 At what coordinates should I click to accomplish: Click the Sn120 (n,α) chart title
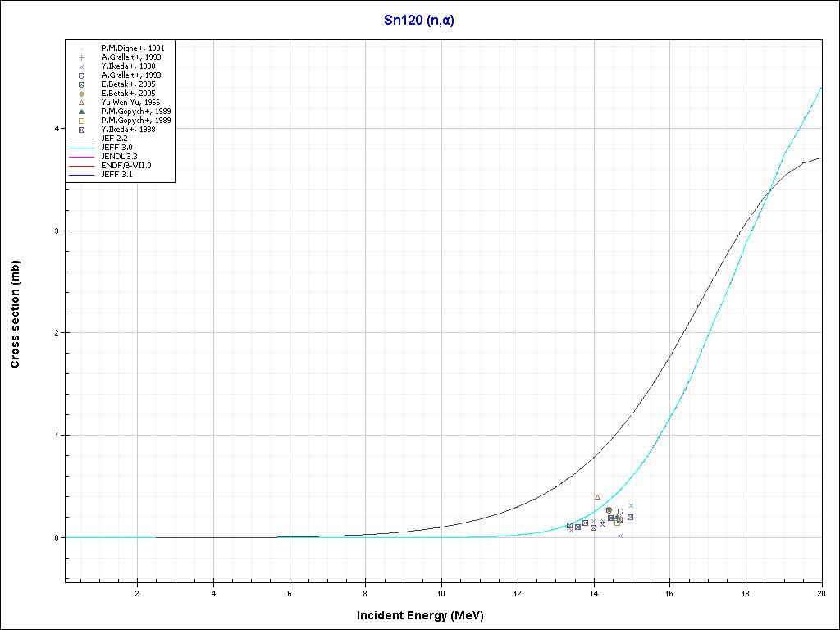pos(419,21)
